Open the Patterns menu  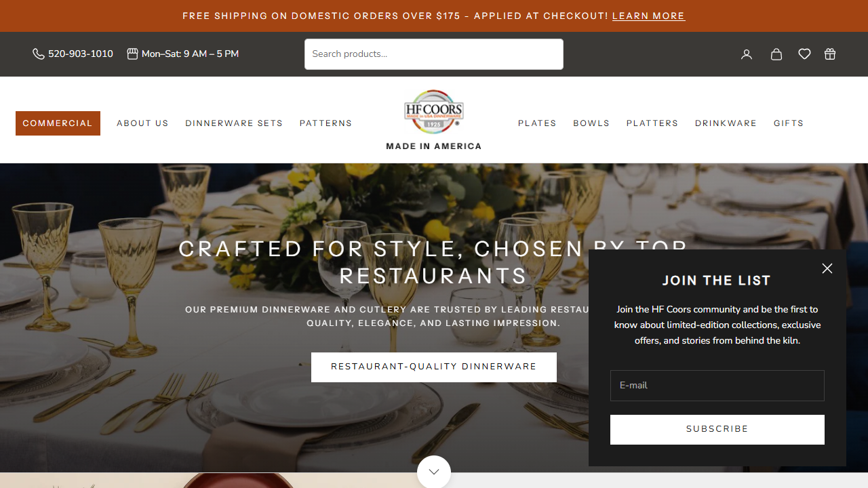click(326, 123)
